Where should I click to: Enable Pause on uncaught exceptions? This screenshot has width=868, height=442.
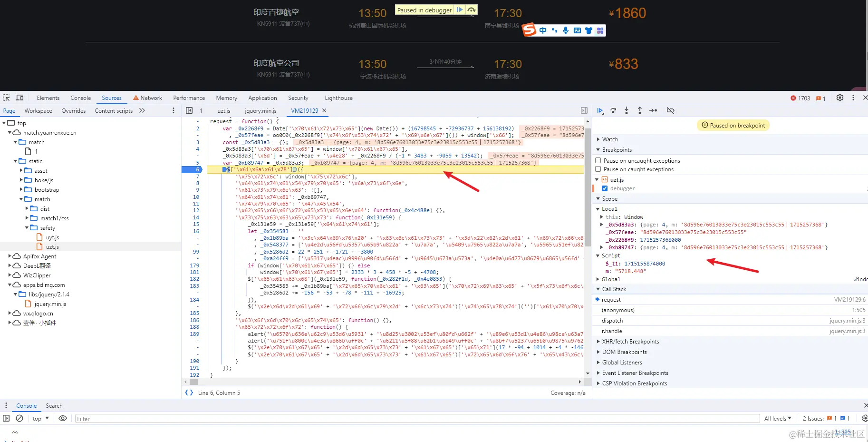pyautogui.click(x=598, y=160)
